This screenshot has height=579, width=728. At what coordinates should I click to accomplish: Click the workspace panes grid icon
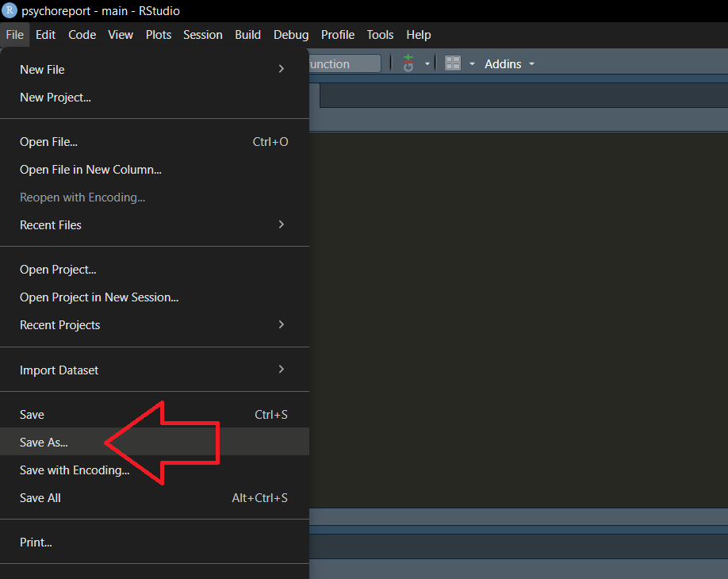453,63
